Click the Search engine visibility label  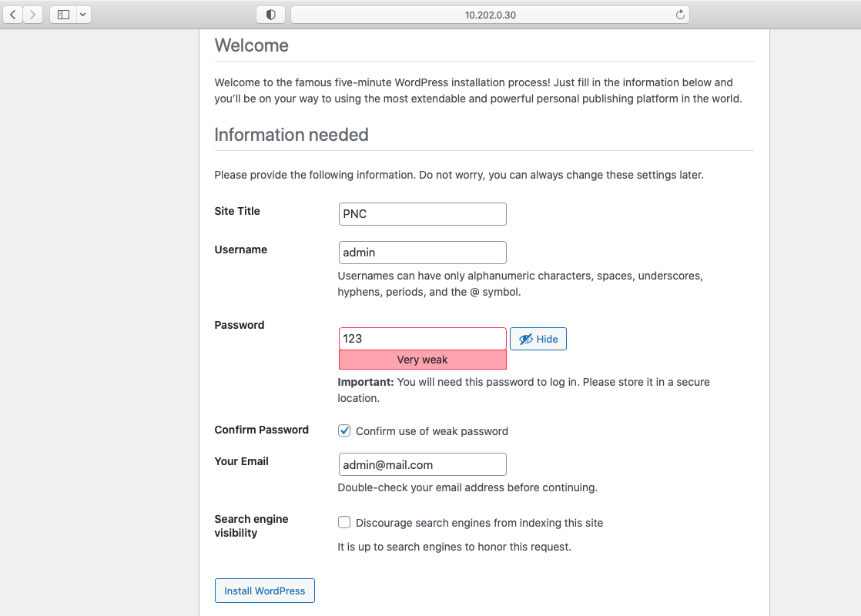click(251, 526)
